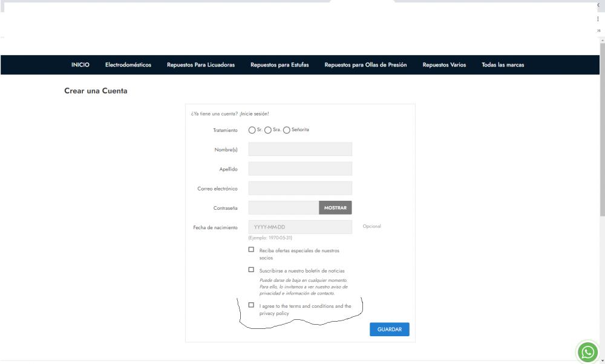The width and height of the screenshot is (605, 364).
Task: Go to the INICIO menu item
Action: [x=80, y=65]
